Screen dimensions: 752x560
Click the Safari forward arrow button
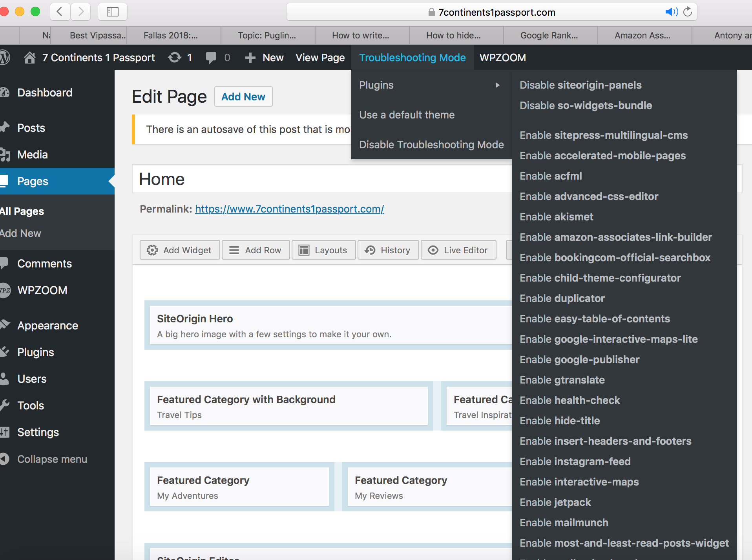(81, 12)
